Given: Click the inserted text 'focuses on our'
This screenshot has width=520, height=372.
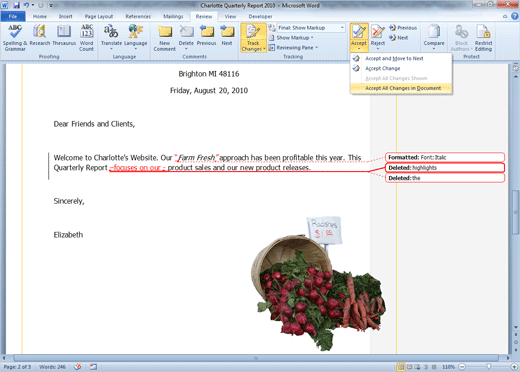Looking at the screenshot, I should [137, 168].
